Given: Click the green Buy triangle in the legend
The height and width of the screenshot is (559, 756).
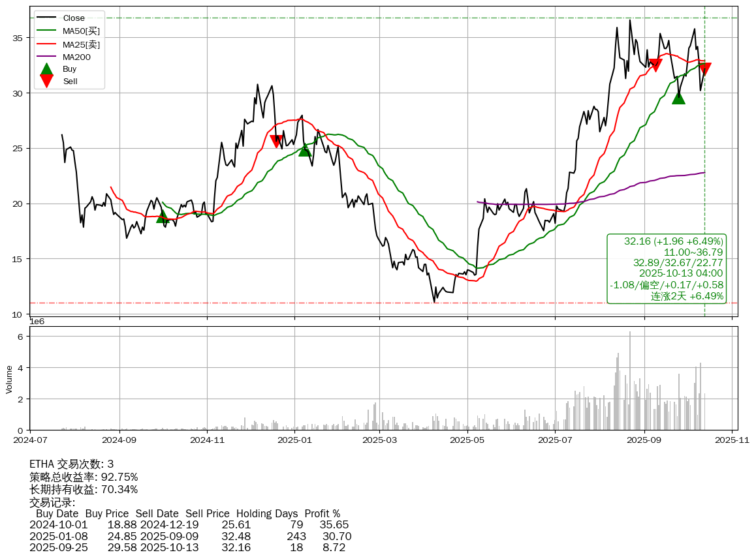Looking at the screenshot, I should [x=46, y=69].
